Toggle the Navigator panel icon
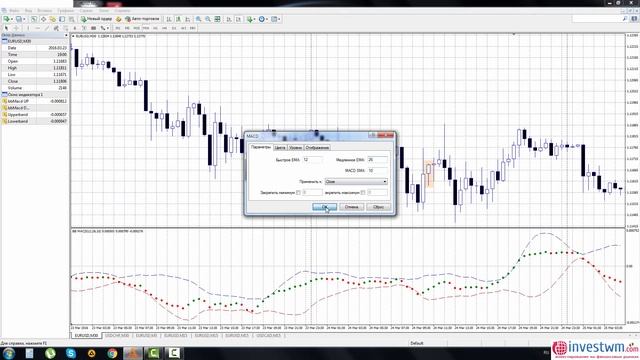640x360 pixels. (53, 19)
